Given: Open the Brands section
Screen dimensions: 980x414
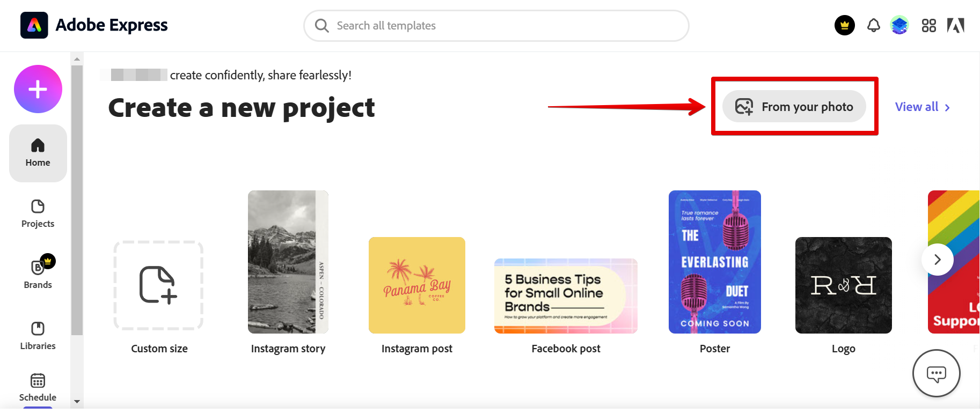Looking at the screenshot, I should point(37,275).
